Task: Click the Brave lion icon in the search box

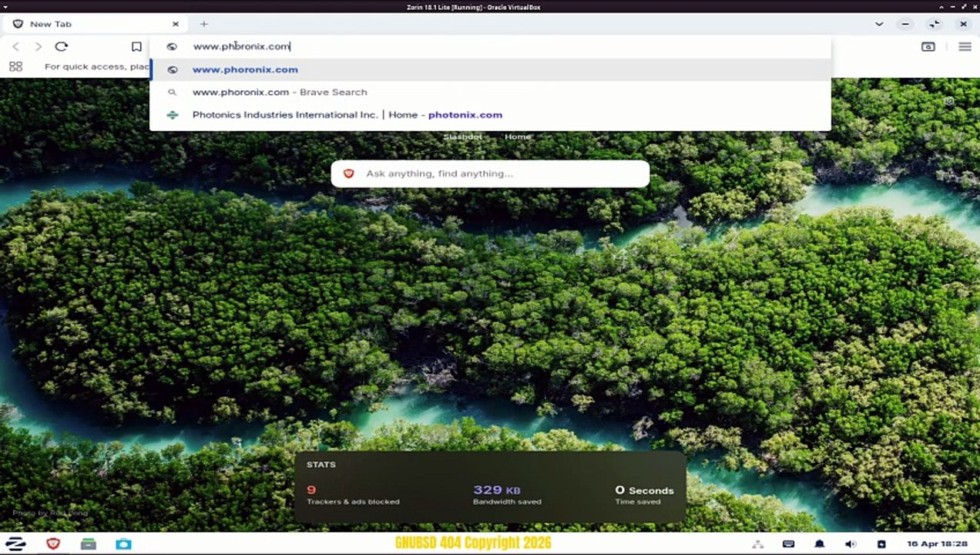Action: click(x=348, y=173)
